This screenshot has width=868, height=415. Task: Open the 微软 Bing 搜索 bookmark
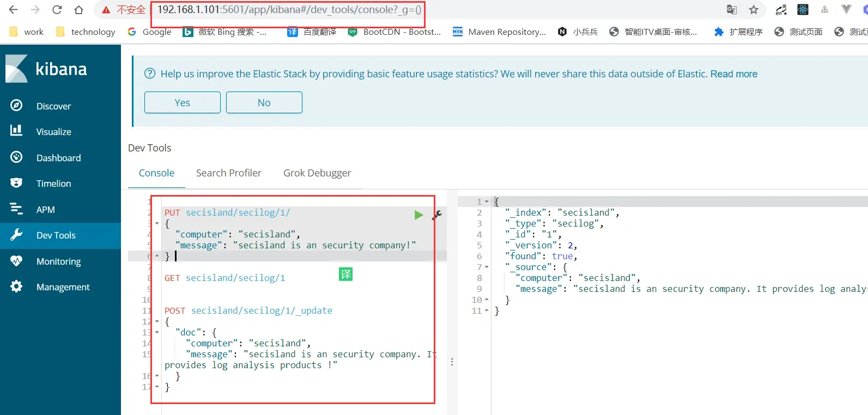tap(225, 32)
